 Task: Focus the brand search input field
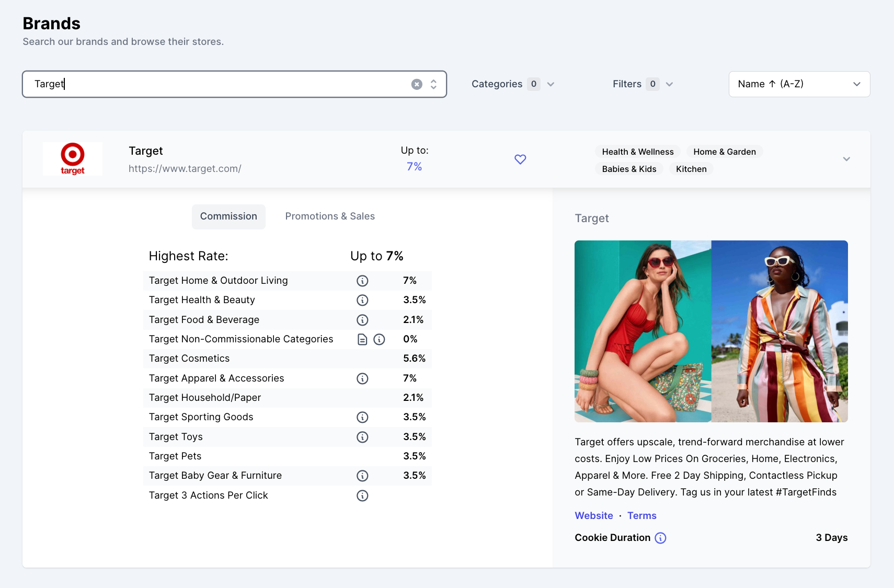point(234,84)
